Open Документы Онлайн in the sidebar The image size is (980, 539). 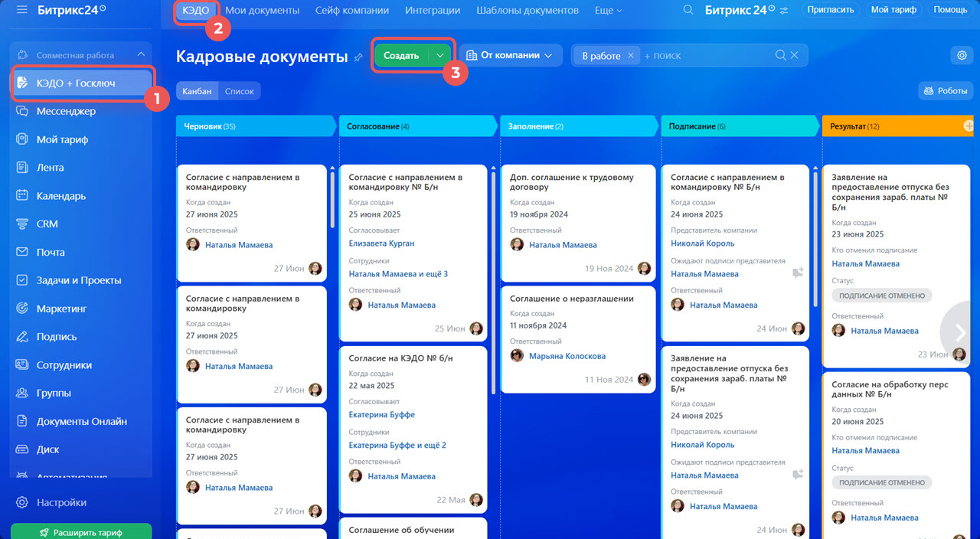81,421
